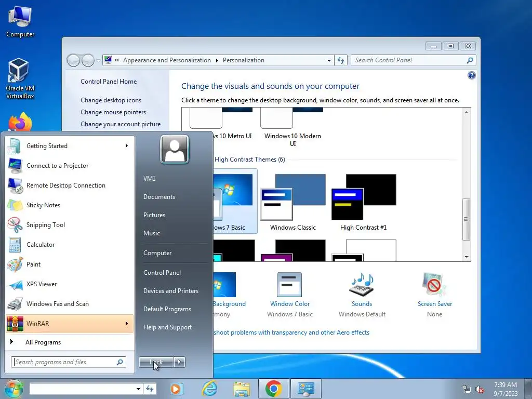This screenshot has height=399, width=532.
Task: Go to Control Panel Home
Action: (x=109, y=82)
